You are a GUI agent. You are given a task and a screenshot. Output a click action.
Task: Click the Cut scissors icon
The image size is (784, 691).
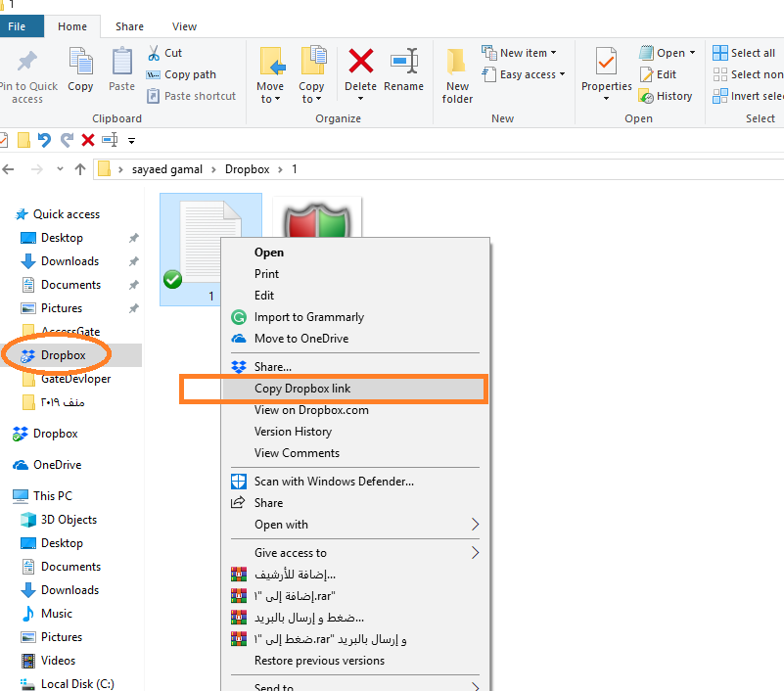click(155, 53)
